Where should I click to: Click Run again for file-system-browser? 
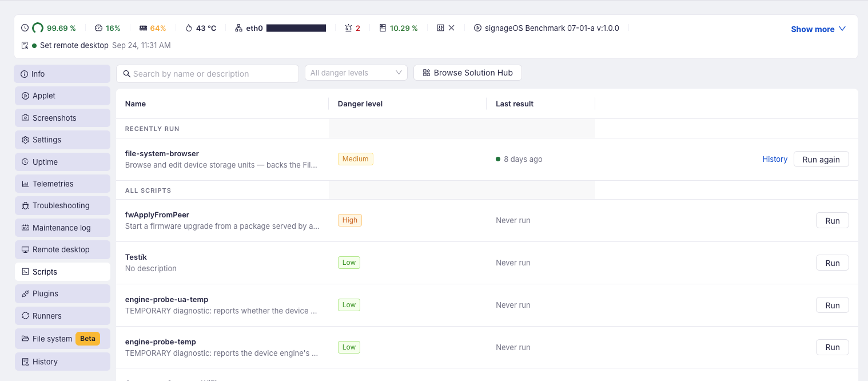point(821,160)
